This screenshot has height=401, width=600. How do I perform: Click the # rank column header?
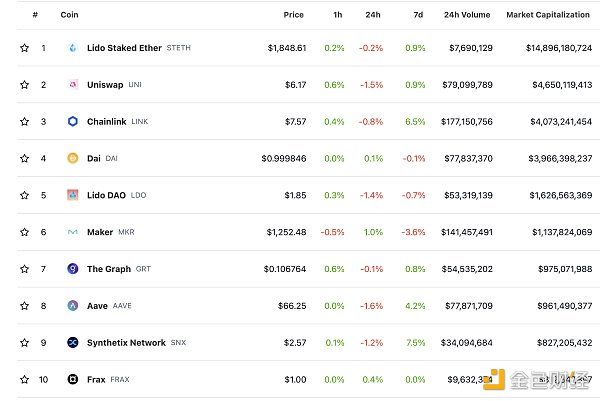pos(35,15)
